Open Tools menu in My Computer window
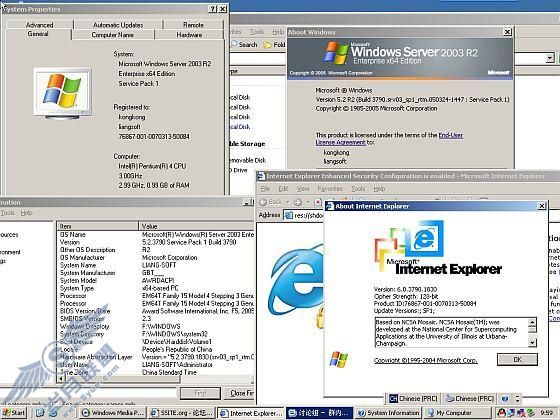Image resolution: width=560 pixels, height=420 pixels. [256, 32]
